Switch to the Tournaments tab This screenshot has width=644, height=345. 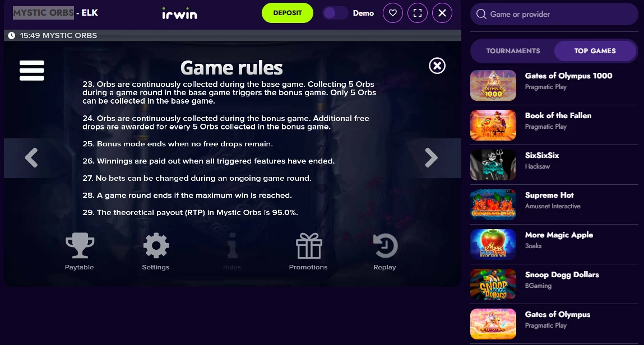click(513, 51)
